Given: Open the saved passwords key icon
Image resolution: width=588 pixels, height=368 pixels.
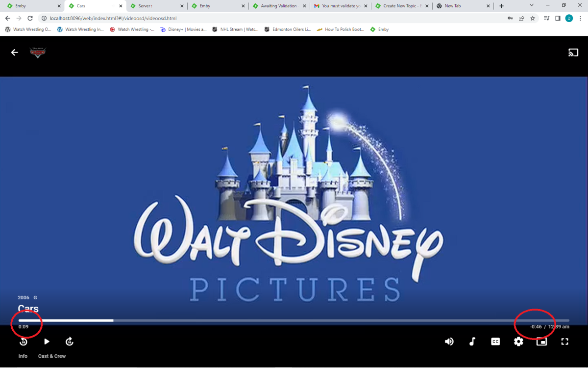Looking at the screenshot, I should [511, 18].
